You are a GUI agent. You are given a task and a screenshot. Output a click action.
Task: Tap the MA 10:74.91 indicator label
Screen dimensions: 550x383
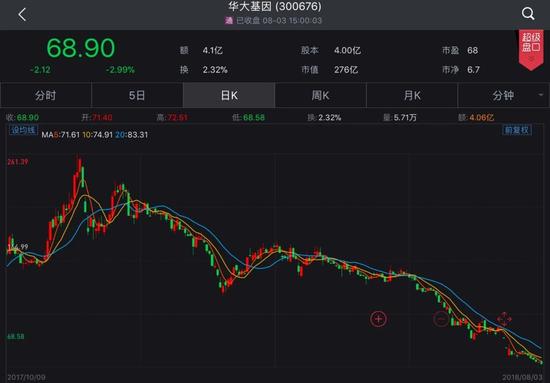coord(98,135)
